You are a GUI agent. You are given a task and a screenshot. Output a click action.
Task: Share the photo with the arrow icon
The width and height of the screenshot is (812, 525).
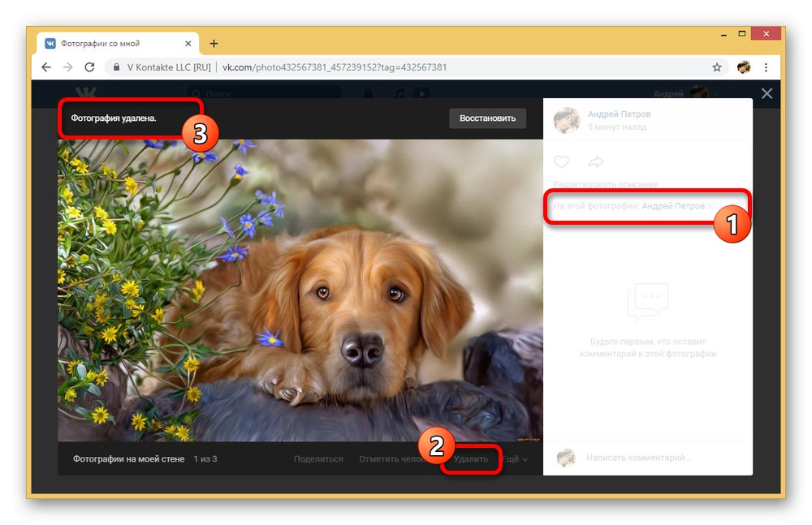click(595, 162)
